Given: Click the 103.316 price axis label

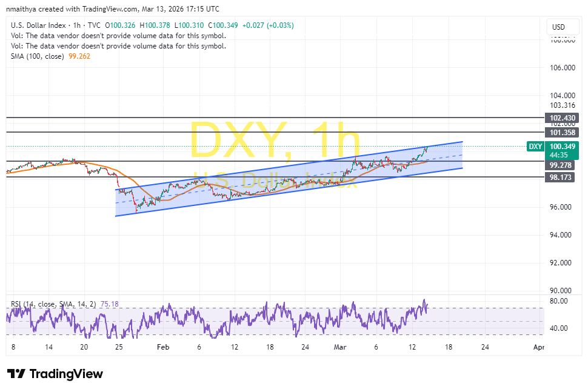Looking at the screenshot, I should [x=562, y=105].
